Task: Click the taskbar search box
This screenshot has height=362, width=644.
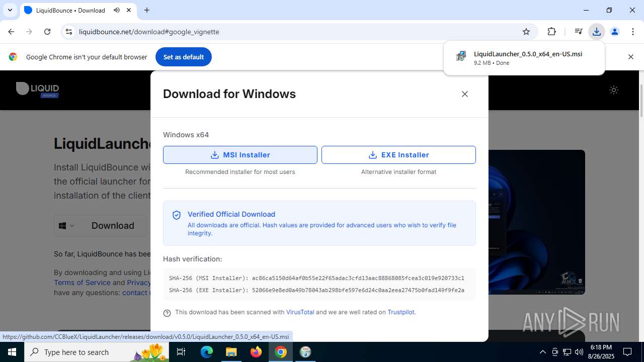Action: [97, 352]
